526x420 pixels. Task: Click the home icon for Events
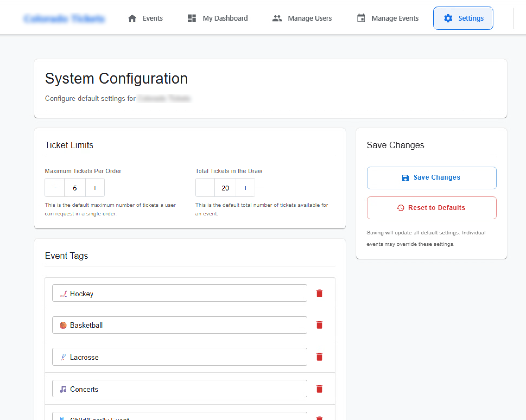tap(132, 18)
